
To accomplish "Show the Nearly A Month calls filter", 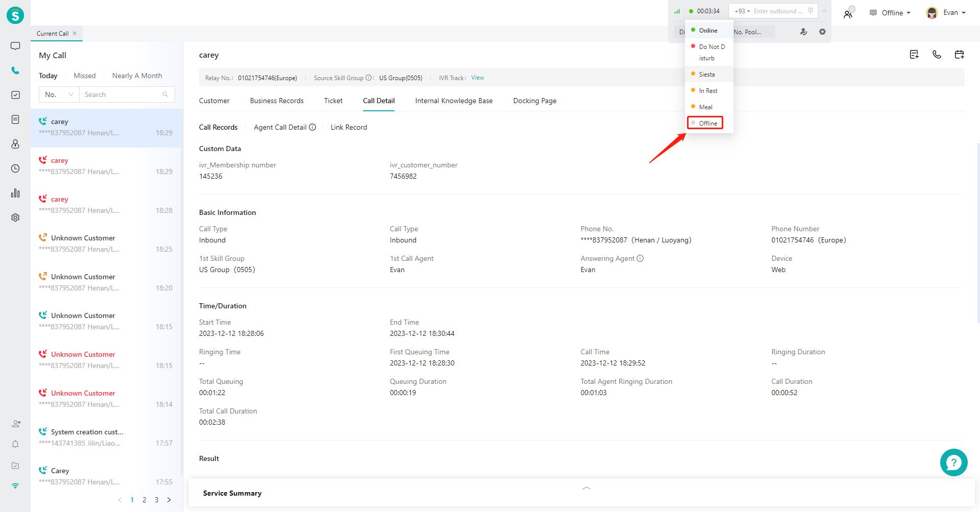I will 137,76.
